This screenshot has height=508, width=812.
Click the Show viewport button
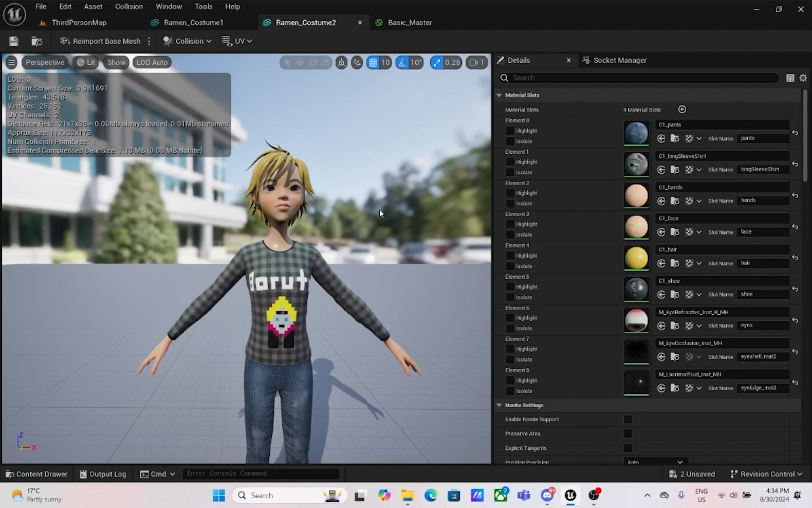(x=116, y=62)
